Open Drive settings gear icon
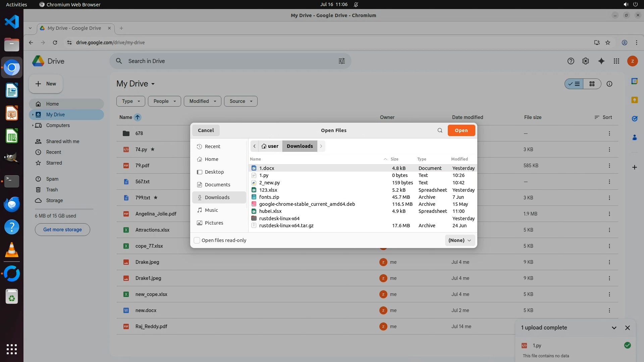The width and height of the screenshot is (644, 362). 585,61
